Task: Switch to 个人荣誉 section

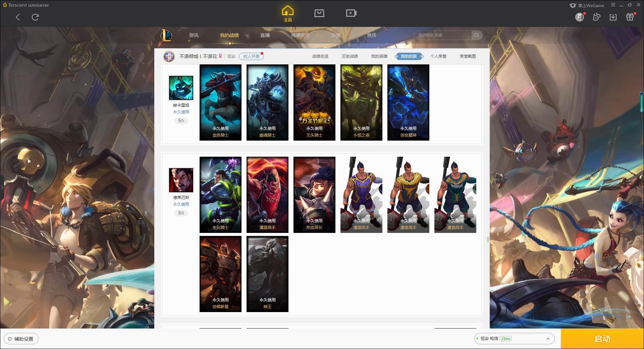Action: pyautogui.click(x=438, y=56)
